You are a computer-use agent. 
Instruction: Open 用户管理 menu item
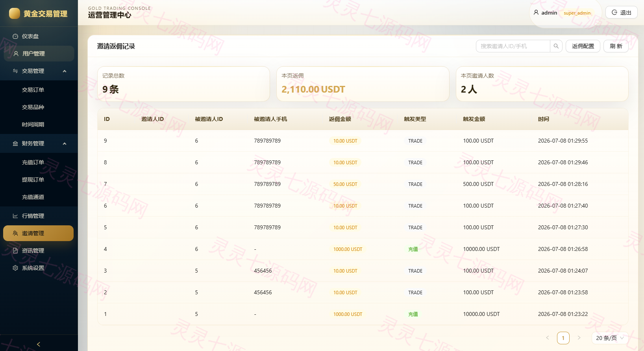coord(39,54)
